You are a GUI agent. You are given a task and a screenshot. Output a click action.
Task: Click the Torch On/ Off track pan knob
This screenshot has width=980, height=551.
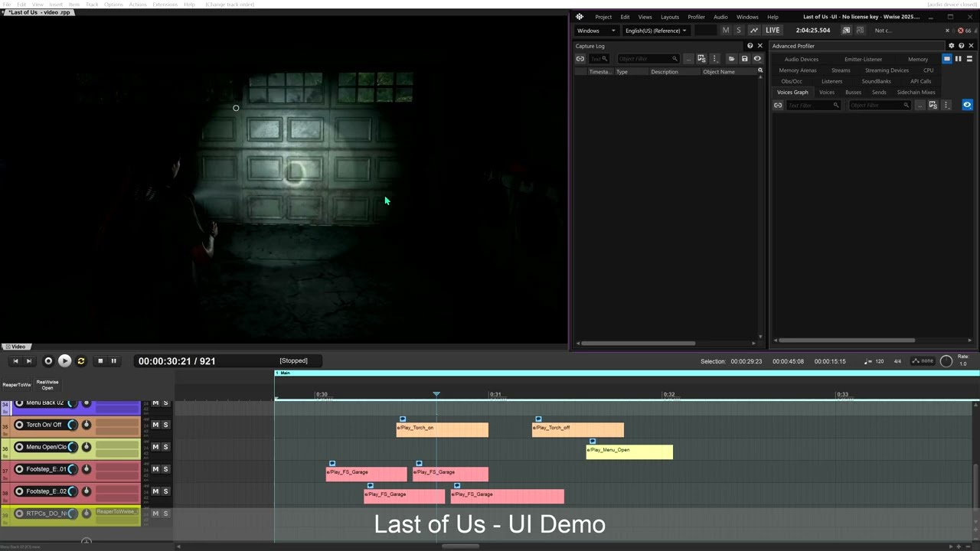pyautogui.click(x=87, y=425)
